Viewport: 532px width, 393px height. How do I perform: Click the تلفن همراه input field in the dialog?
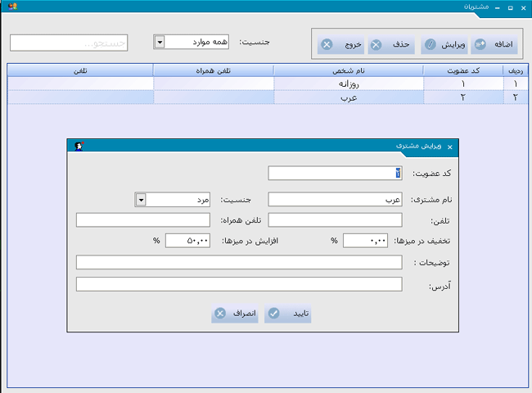[x=143, y=220]
